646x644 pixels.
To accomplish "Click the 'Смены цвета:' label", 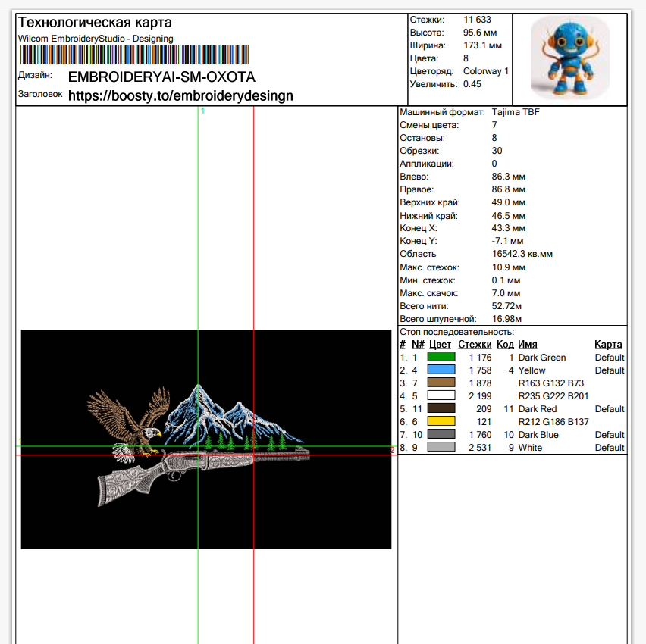I will coord(429,125).
